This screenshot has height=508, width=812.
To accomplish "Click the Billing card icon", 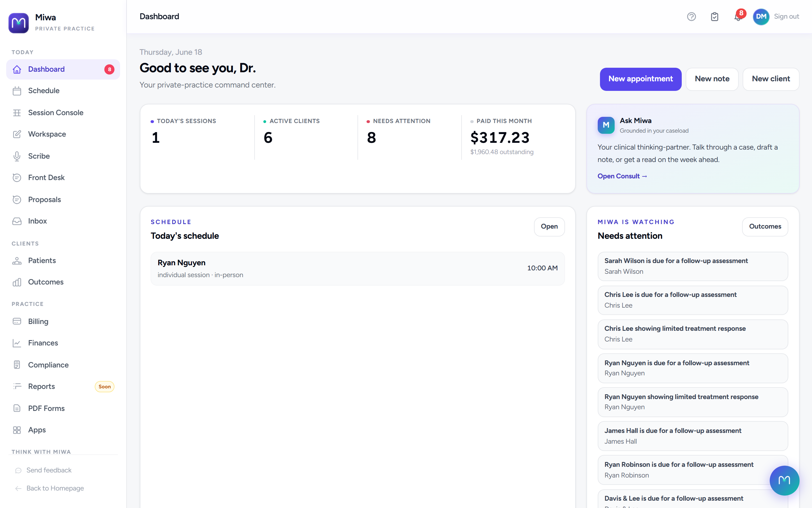I will [17, 321].
